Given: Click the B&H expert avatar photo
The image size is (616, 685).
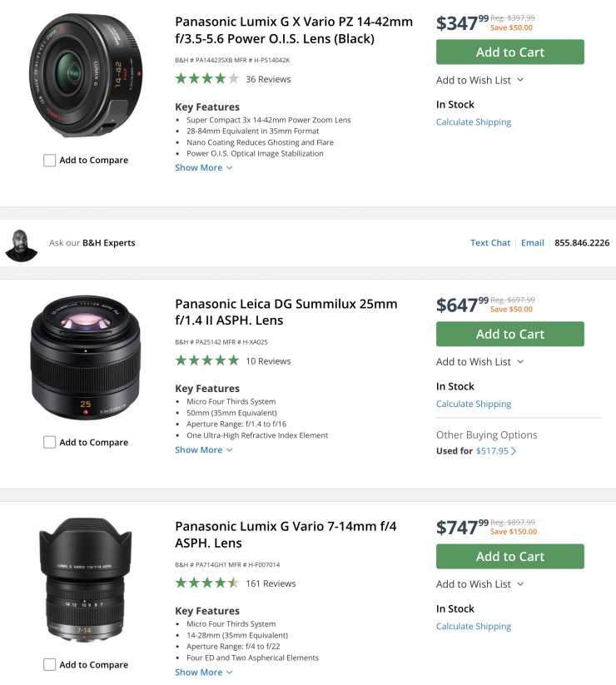Looking at the screenshot, I should 22,243.
